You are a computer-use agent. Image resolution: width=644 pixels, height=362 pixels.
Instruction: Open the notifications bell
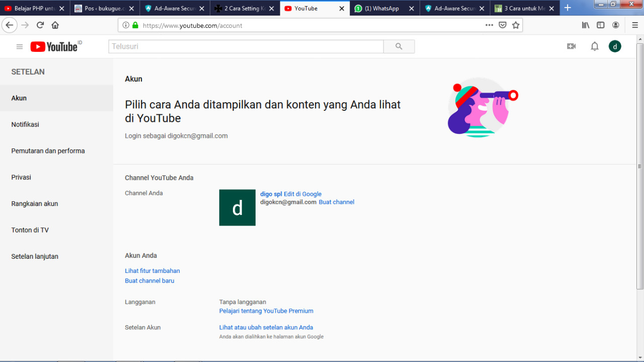click(595, 46)
